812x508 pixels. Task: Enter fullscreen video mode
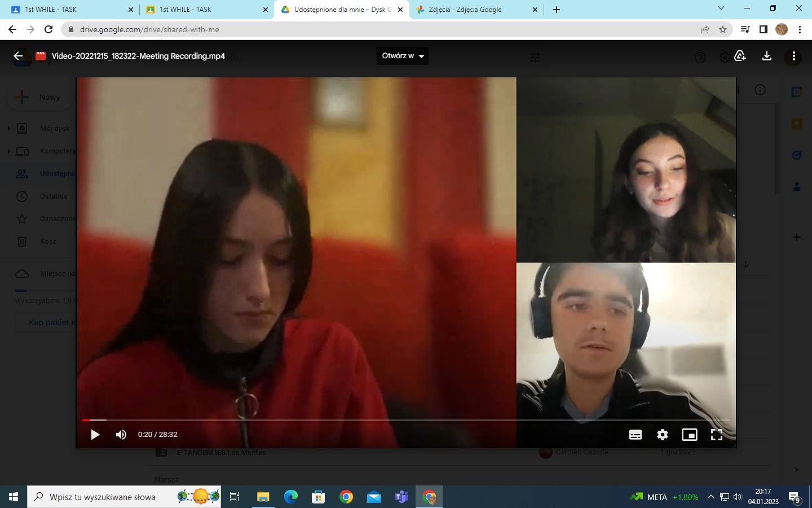[x=717, y=435]
